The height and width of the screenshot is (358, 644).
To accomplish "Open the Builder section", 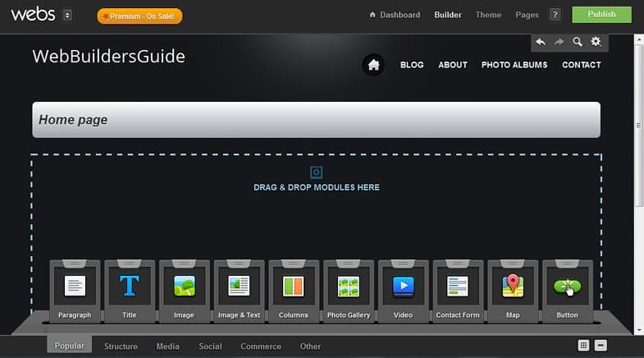I will (x=448, y=15).
